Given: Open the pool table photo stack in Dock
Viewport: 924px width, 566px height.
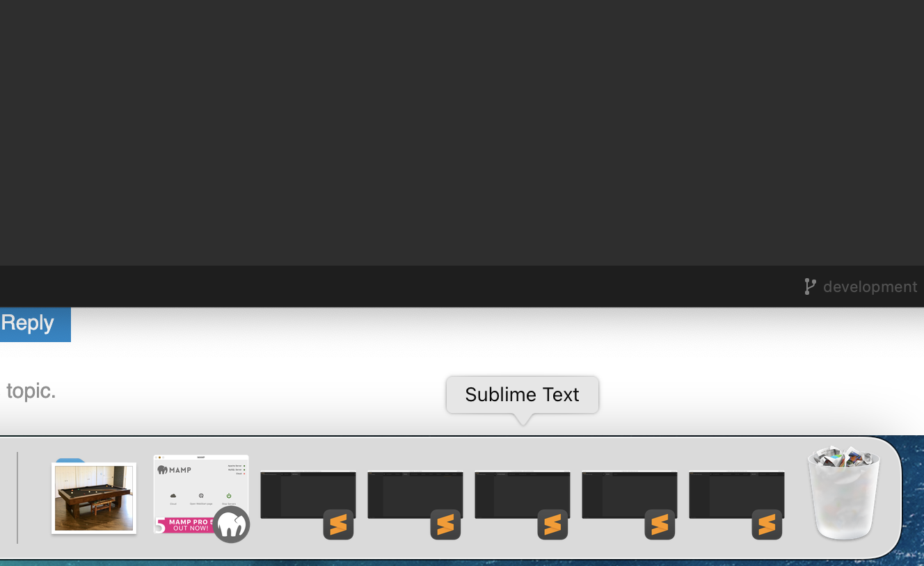Looking at the screenshot, I should pyautogui.click(x=94, y=498).
